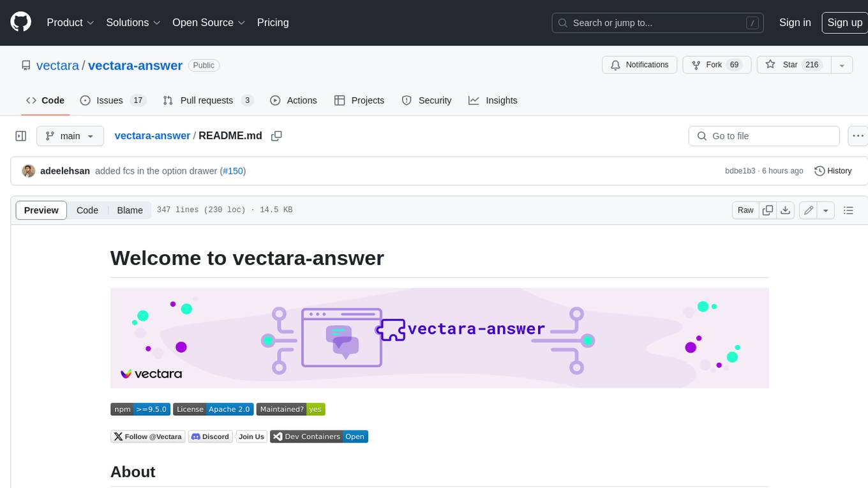Star the repository
Screen dimensions: 868x488
(x=793, y=65)
